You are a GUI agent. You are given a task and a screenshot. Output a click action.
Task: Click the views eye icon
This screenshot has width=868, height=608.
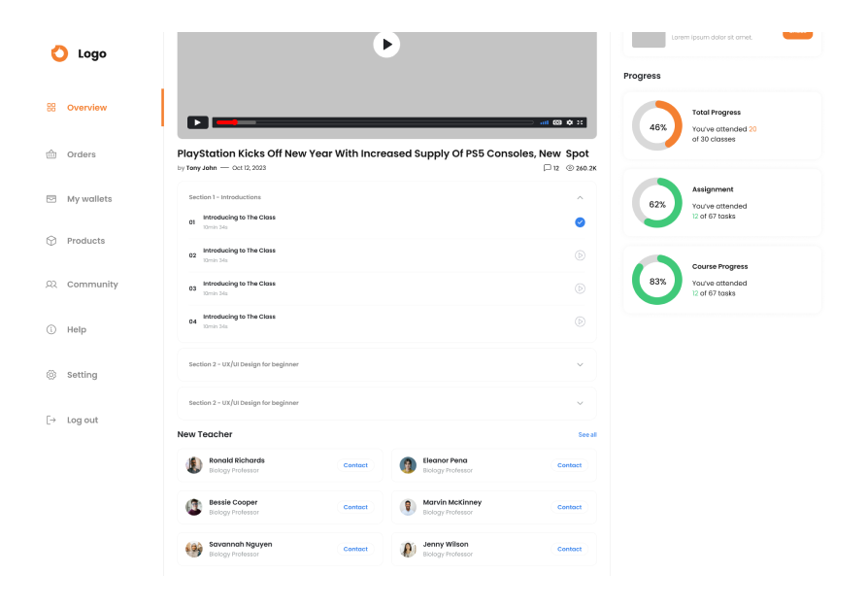click(x=570, y=168)
